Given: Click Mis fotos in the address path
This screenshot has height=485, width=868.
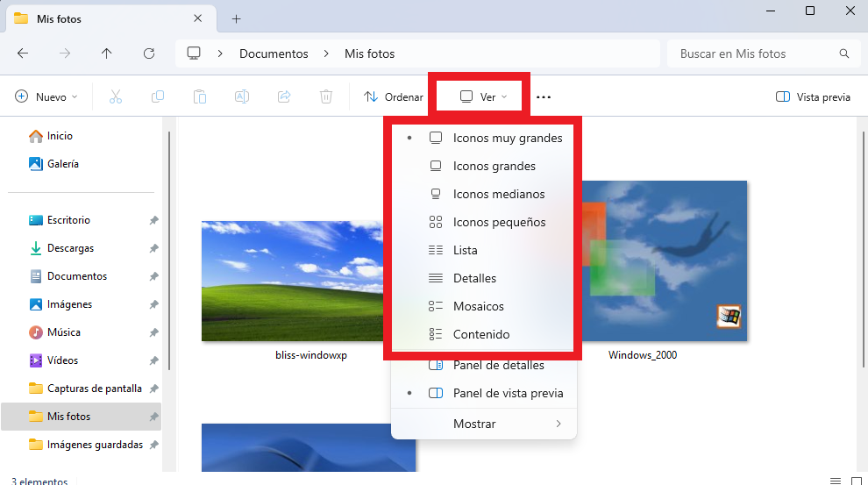Looking at the screenshot, I should [x=369, y=53].
